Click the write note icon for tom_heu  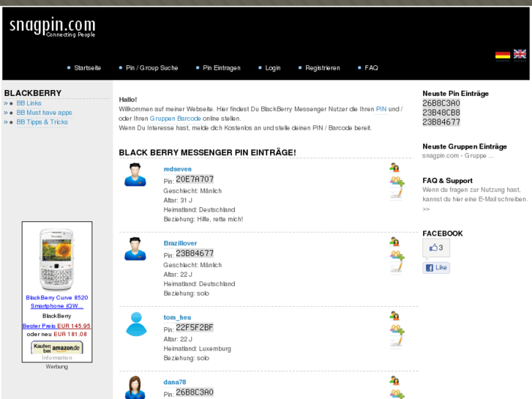tap(396, 342)
